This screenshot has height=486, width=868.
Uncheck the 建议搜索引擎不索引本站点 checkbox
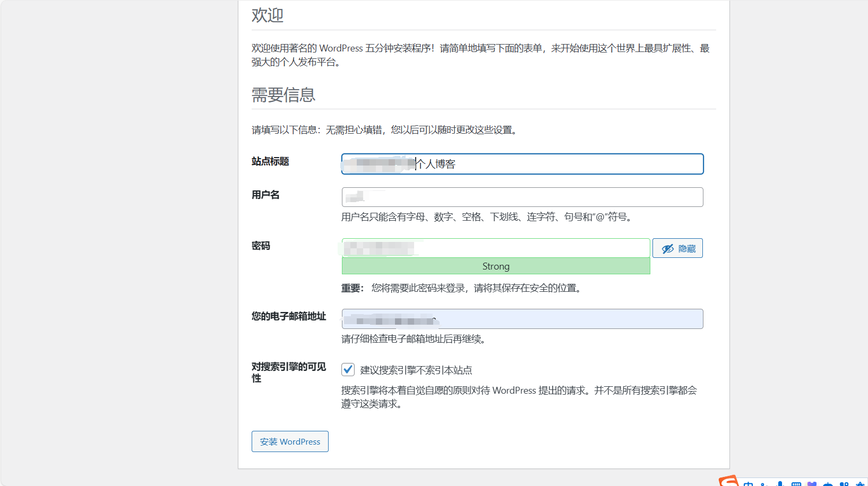pyautogui.click(x=348, y=369)
